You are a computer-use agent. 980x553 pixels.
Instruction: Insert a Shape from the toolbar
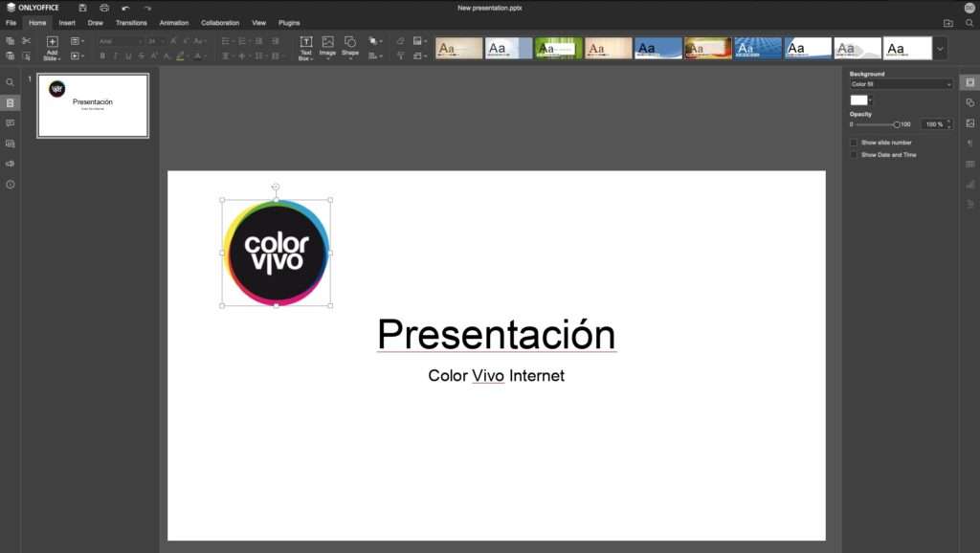pos(350,47)
